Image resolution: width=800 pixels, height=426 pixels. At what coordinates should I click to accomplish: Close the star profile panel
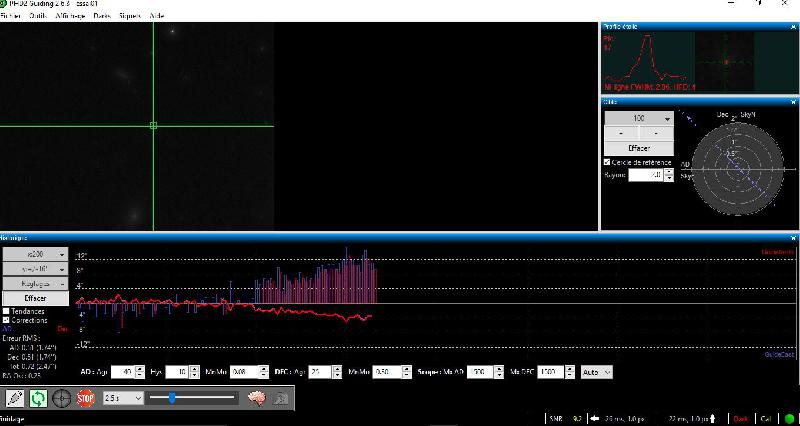click(x=793, y=27)
